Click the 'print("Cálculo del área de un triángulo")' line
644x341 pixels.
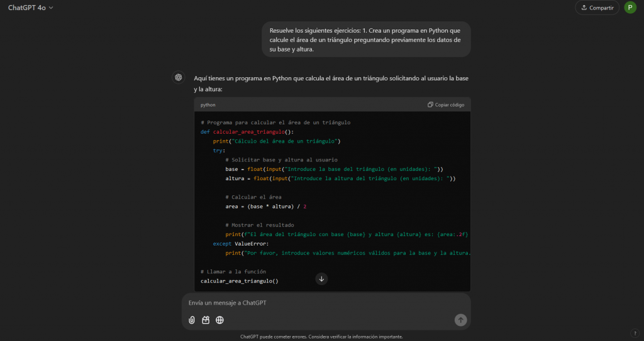pyautogui.click(x=277, y=141)
